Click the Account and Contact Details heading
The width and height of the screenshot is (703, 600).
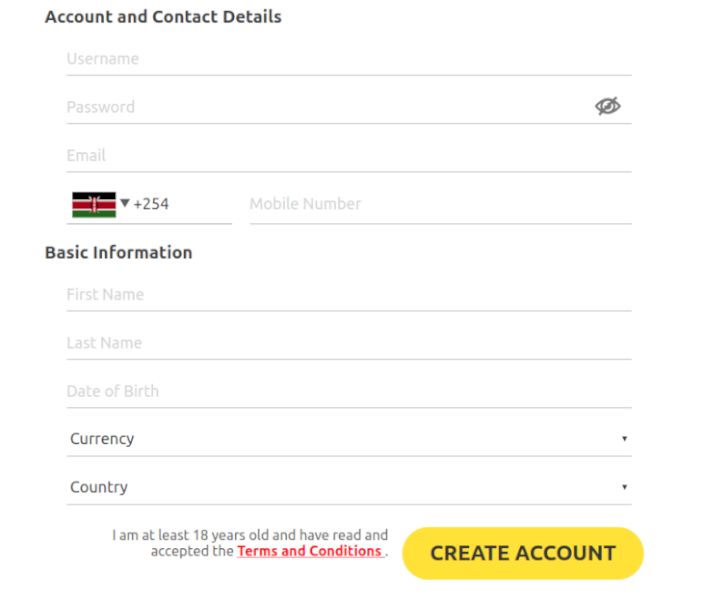coord(163,17)
